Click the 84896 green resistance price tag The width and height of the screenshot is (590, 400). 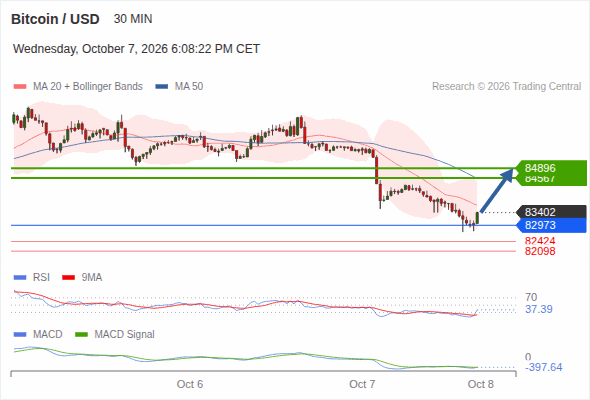click(x=551, y=168)
